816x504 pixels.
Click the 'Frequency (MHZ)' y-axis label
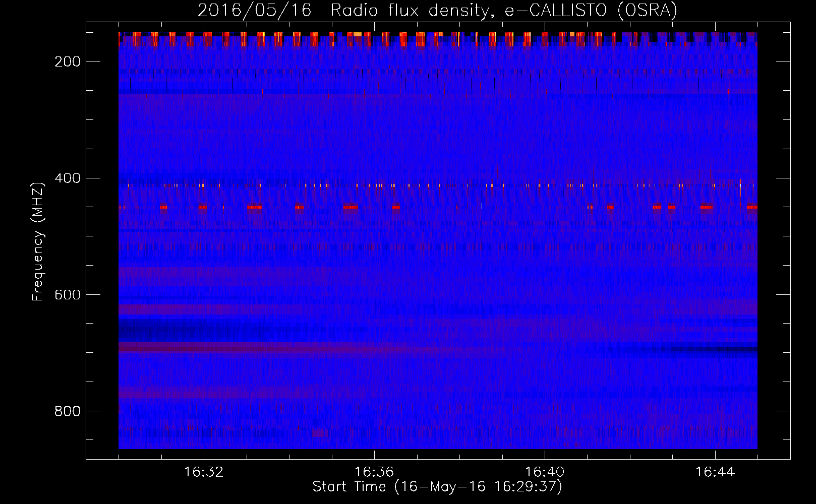point(38,241)
